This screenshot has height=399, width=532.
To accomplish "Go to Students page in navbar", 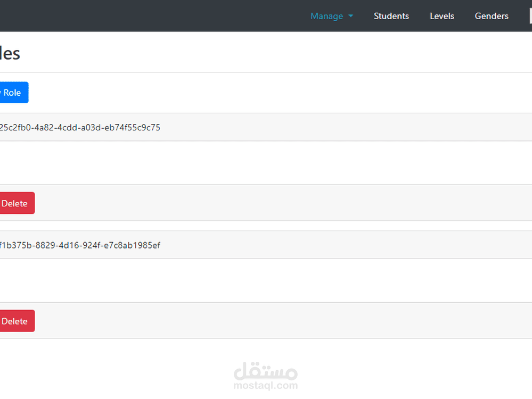I will 391,16.
